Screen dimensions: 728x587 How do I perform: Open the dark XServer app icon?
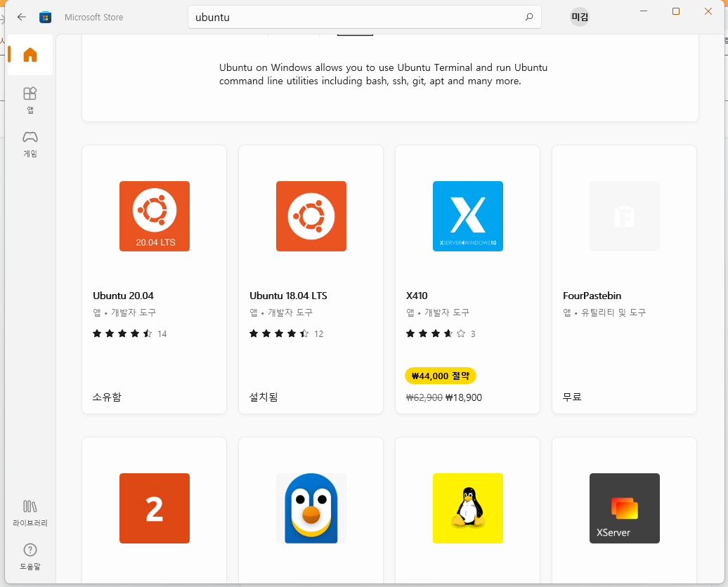[x=625, y=508]
